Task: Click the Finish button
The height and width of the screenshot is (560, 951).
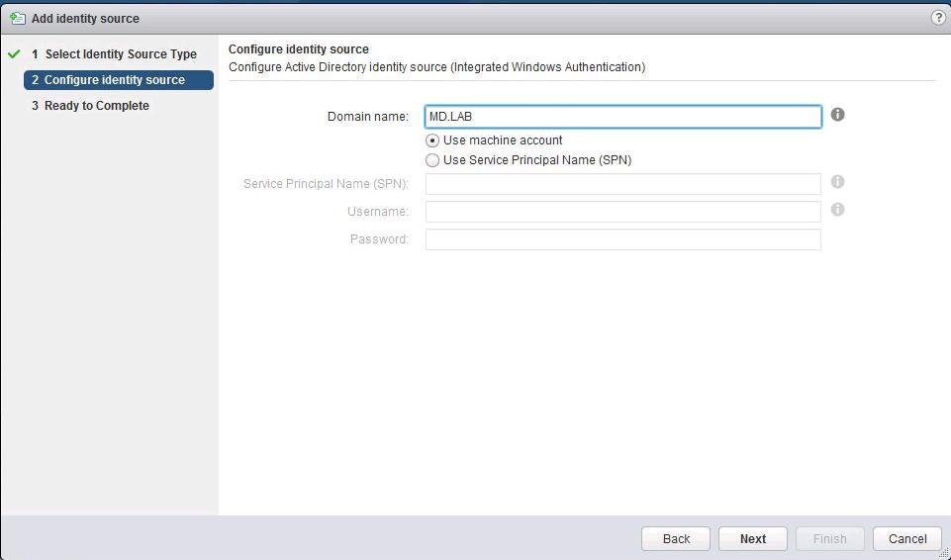Action: (829, 539)
